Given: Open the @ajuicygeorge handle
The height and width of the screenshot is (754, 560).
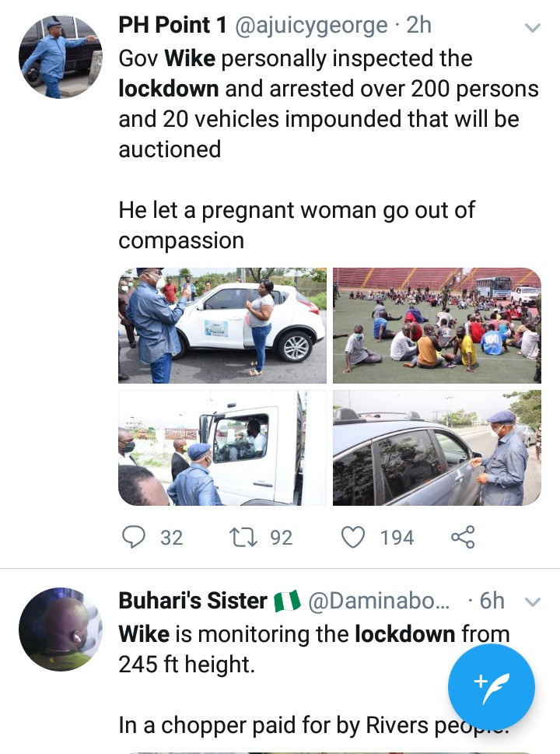Looking at the screenshot, I should pyautogui.click(x=312, y=26).
